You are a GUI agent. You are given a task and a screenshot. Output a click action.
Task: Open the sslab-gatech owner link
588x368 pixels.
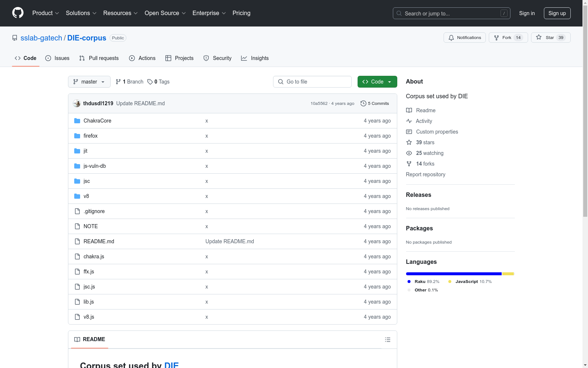click(x=41, y=38)
